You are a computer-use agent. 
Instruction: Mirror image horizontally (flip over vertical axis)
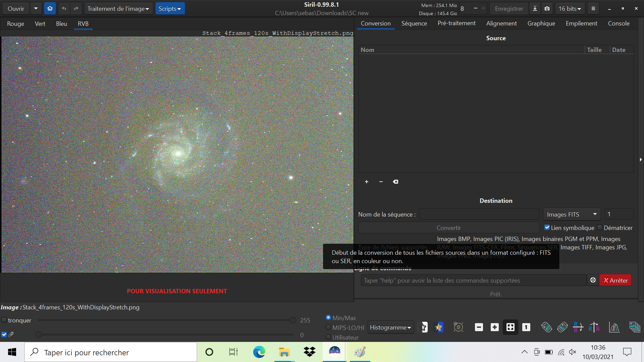click(594, 327)
